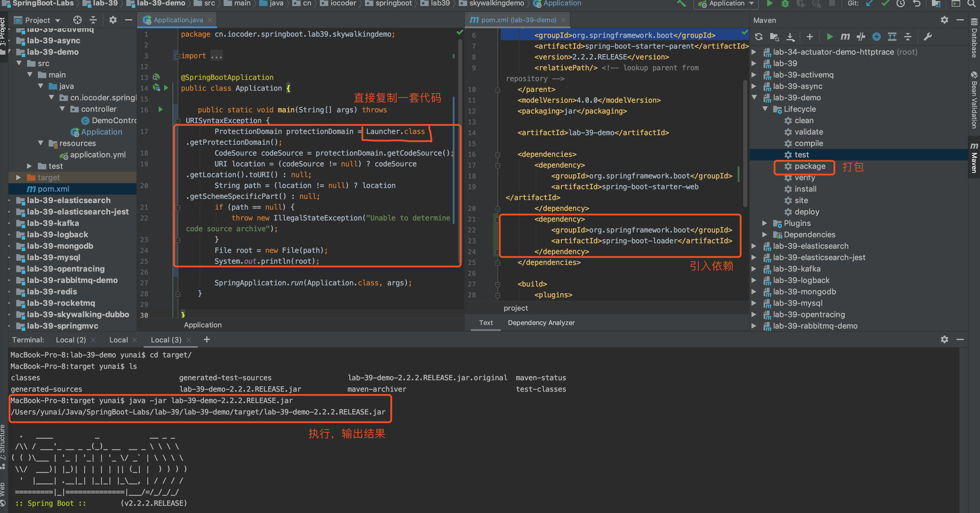Screen dimensions: 980x513
Task: Open Maven Settings wrench icon
Action: [x=928, y=37]
